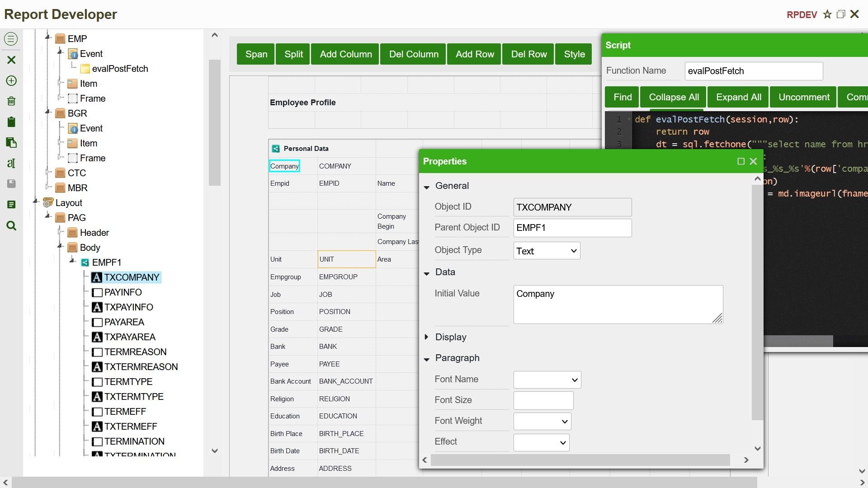The height and width of the screenshot is (488, 868).
Task: Click the Split button
Action: point(293,54)
